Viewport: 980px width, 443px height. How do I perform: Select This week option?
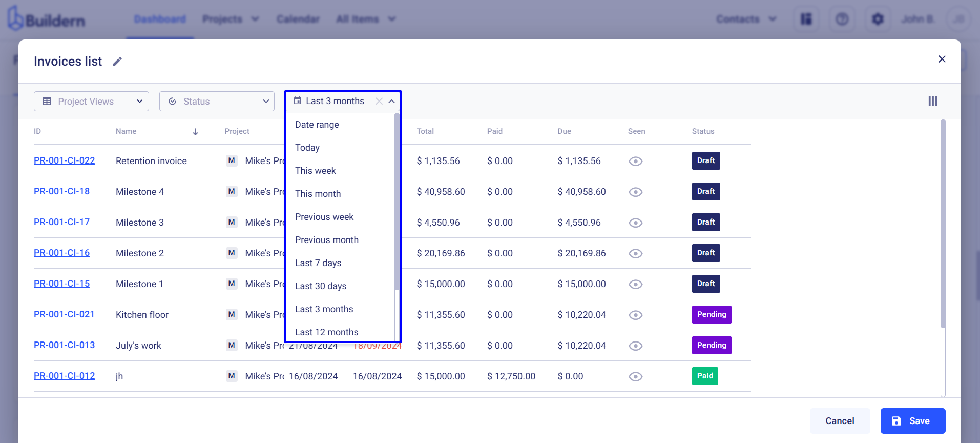tap(316, 171)
